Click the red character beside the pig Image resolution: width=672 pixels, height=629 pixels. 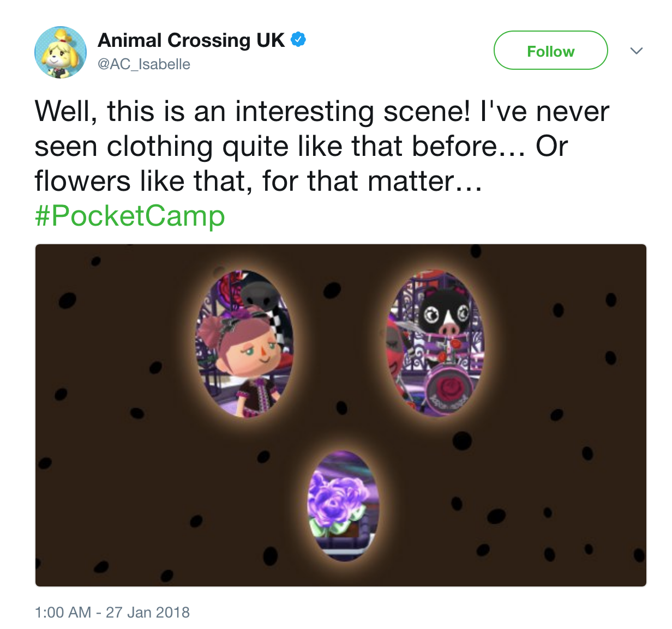click(x=398, y=354)
